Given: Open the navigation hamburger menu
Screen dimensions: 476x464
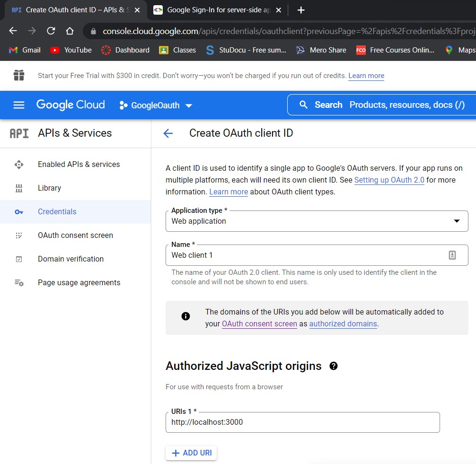Looking at the screenshot, I should (19, 105).
